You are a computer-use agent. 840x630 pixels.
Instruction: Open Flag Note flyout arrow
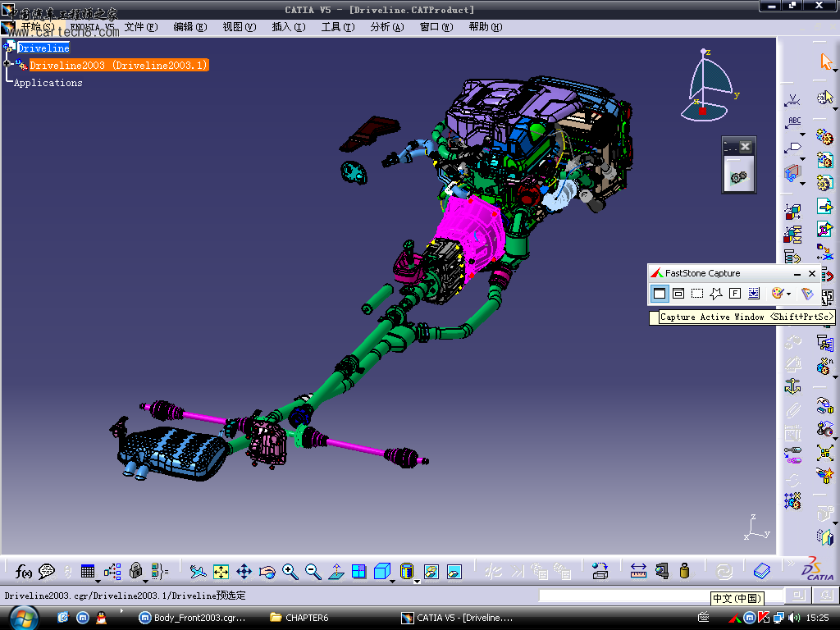802,159
